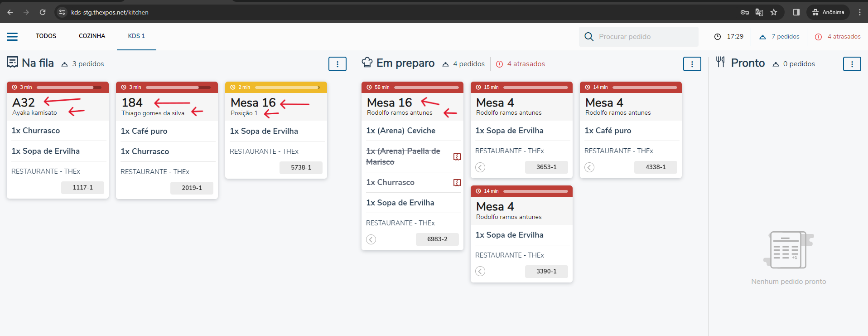This screenshot has width=868, height=336.
Task: Move order 6983-2 back with arrow icon
Action: [371, 239]
